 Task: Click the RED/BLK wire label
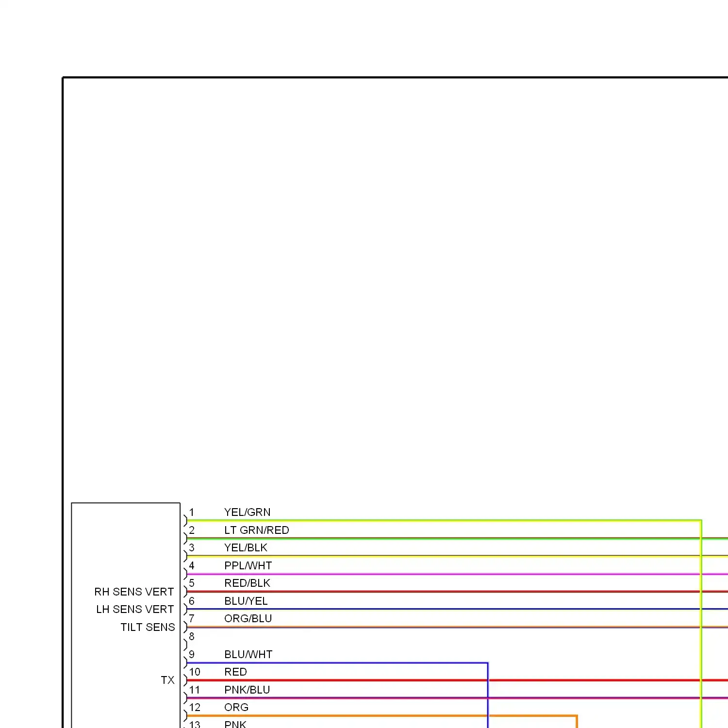coord(247,583)
